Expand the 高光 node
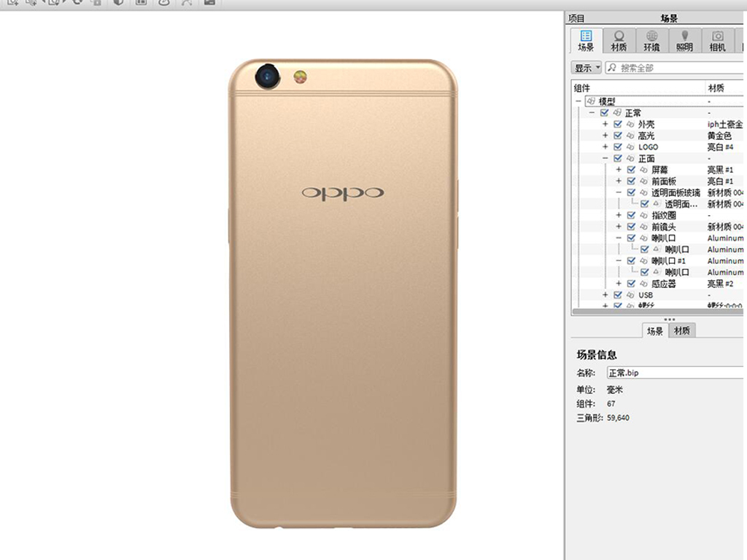 (605, 135)
